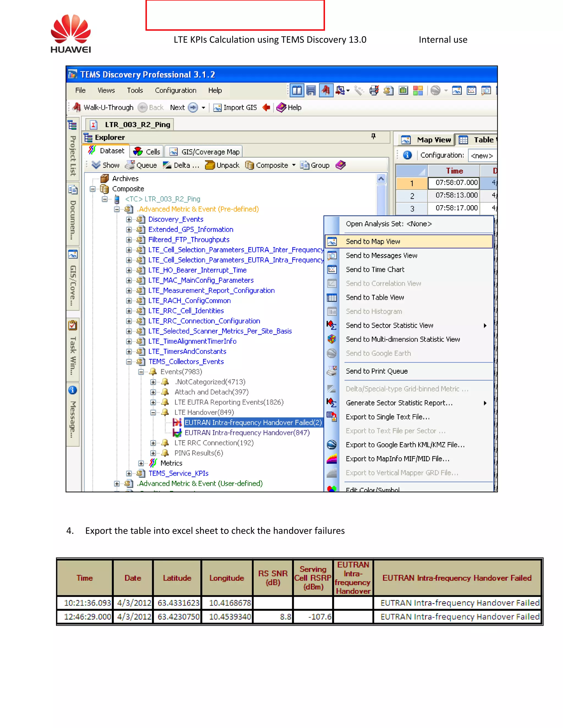Expand the PING Results(6) tree node
This screenshot has width=563, height=728.
(x=153, y=453)
